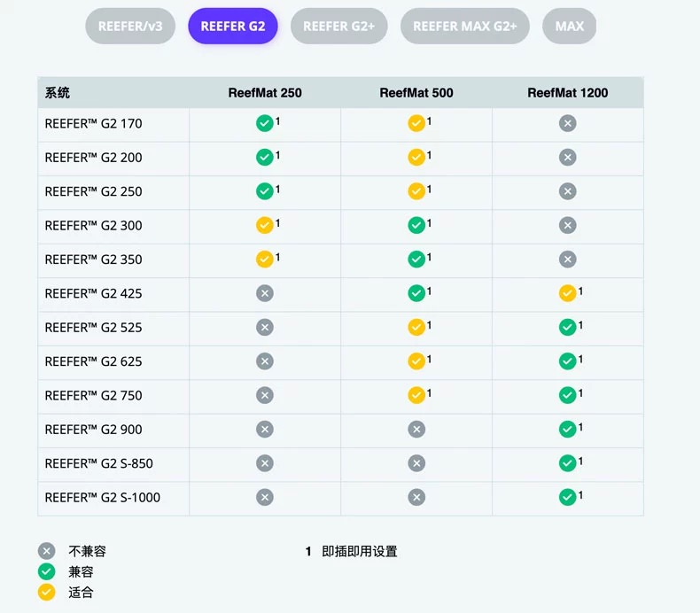Image resolution: width=700 pixels, height=613 pixels.
Task: Switch to REEFER MAX G2+ tab
Action: [464, 26]
